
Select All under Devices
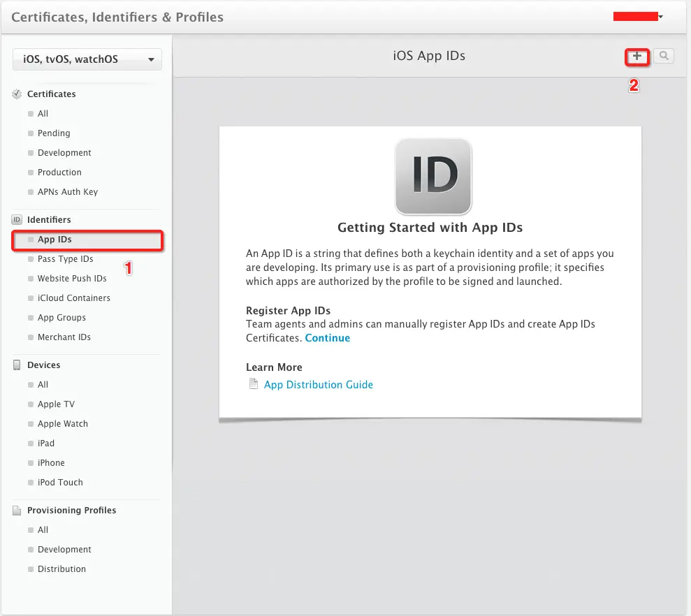pos(43,385)
